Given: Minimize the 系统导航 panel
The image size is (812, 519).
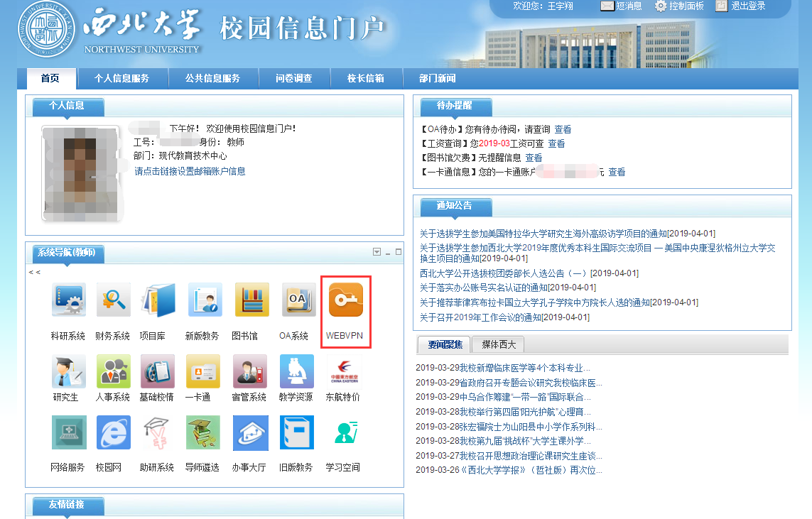Looking at the screenshot, I should (x=388, y=252).
